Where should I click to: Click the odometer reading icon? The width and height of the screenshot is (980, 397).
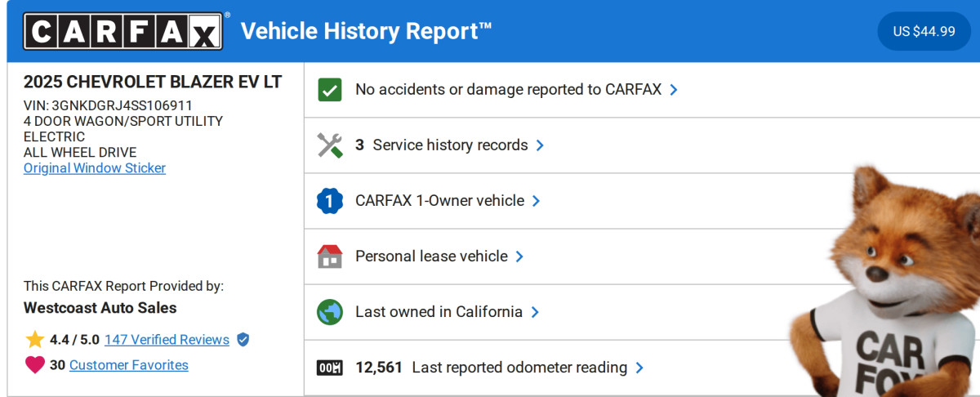pyautogui.click(x=330, y=368)
